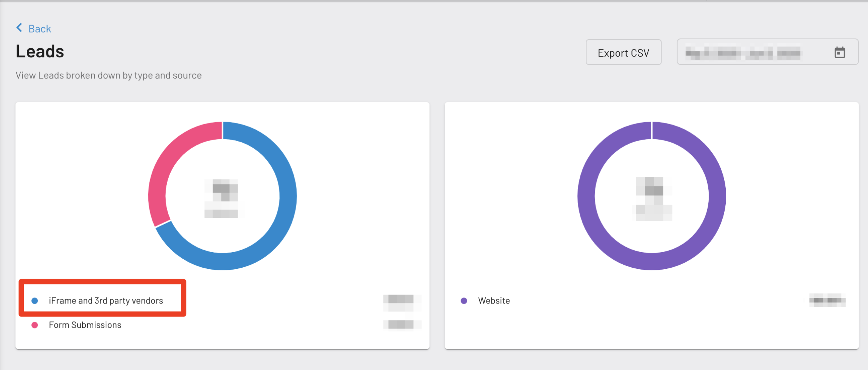Open the calendar date picker icon
Viewport: 868px width, 370px height.
pyautogui.click(x=840, y=52)
